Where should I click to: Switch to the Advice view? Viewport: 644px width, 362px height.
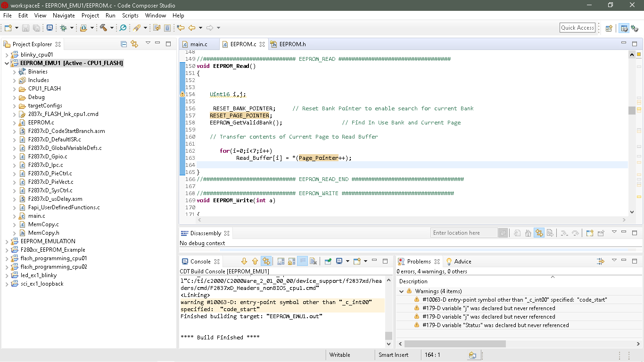pos(462,261)
